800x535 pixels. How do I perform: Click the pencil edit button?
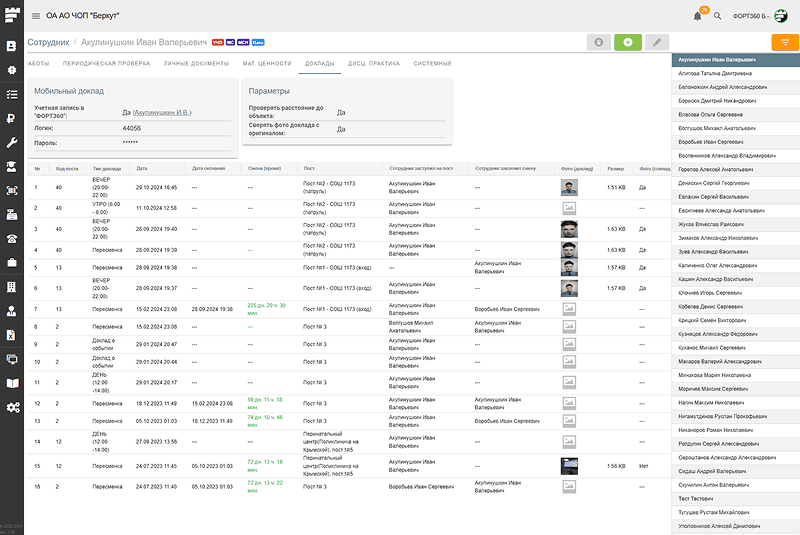click(x=657, y=42)
